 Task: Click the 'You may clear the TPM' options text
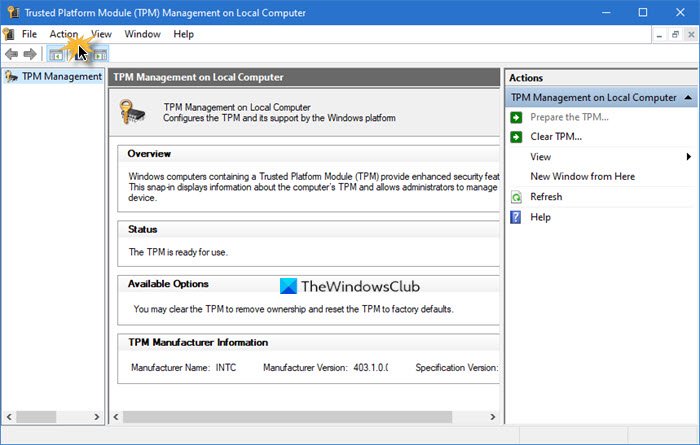(293, 309)
